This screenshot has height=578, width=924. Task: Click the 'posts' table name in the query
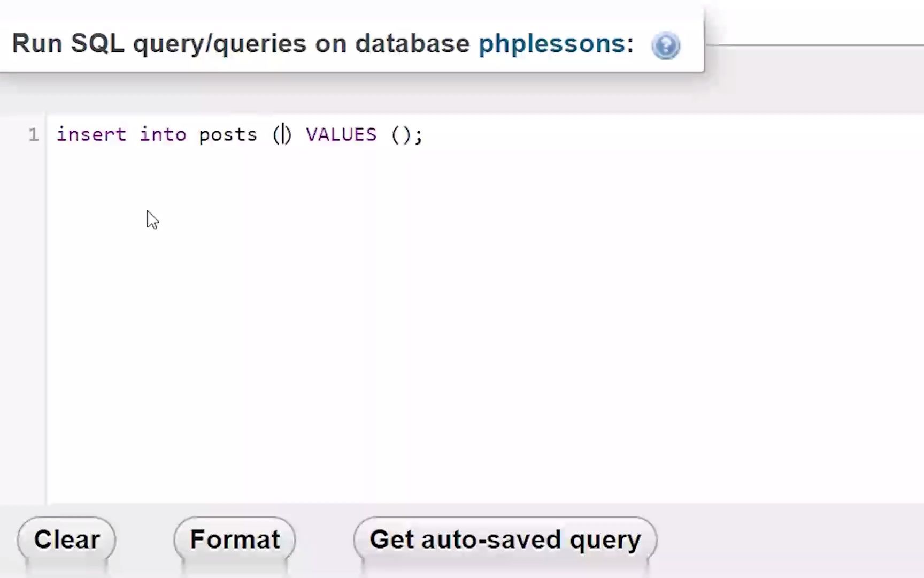pyautogui.click(x=228, y=134)
